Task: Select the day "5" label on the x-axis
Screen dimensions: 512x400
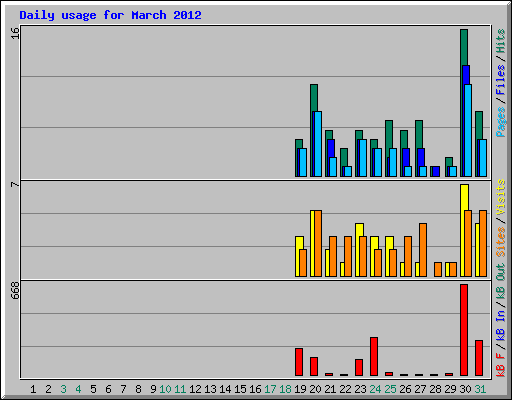Action: point(93,389)
